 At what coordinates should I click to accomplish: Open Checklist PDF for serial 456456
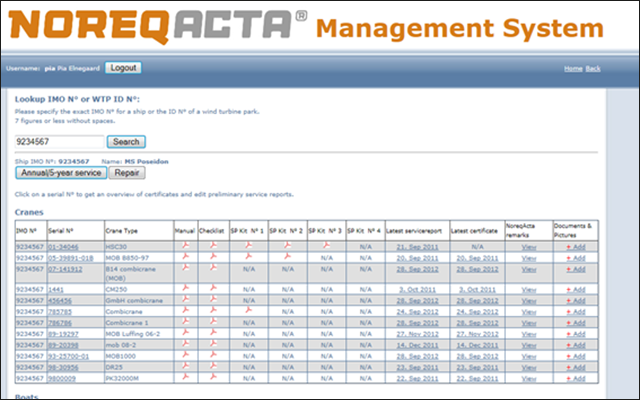pos(213,298)
